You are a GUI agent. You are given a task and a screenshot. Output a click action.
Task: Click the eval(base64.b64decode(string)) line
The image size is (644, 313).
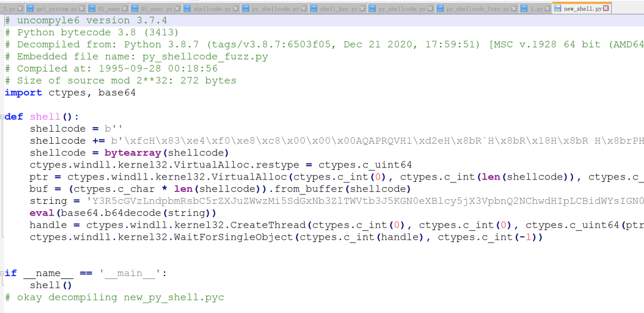coord(123,213)
